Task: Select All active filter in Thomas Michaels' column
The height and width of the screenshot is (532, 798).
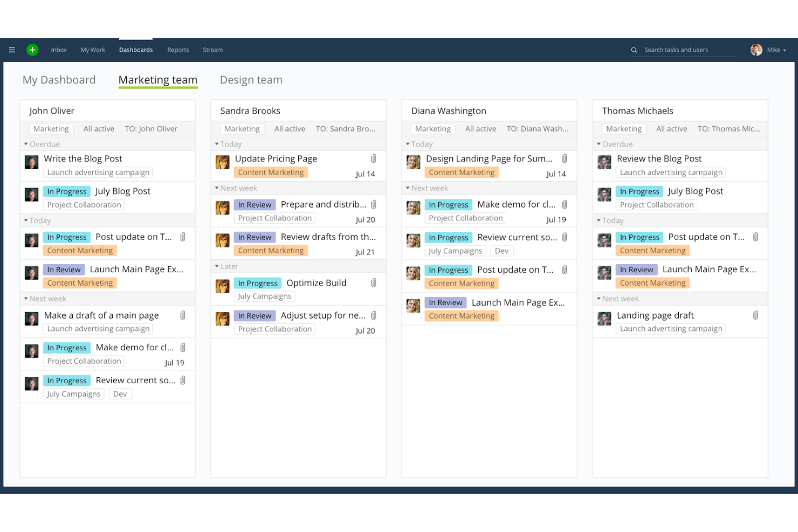Action: tap(671, 128)
